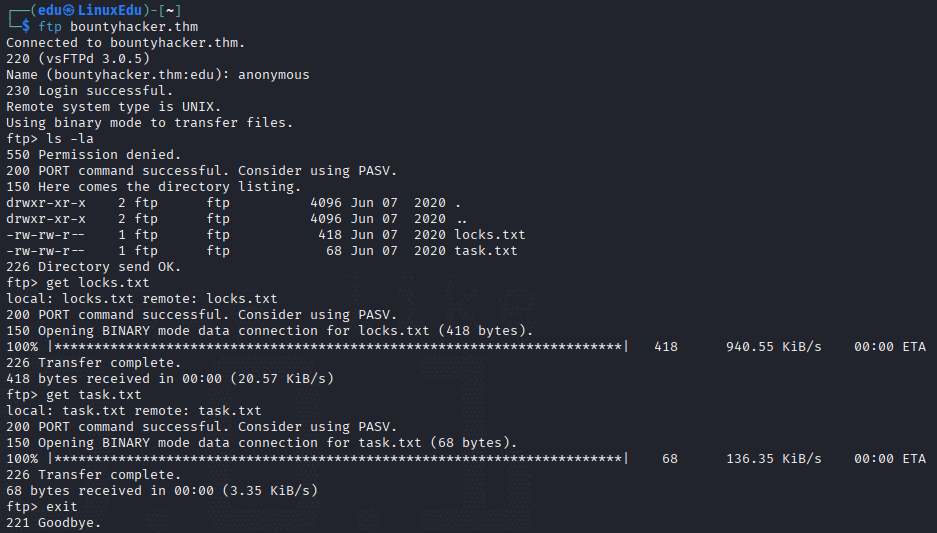This screenshot has height=533, width=937.
Task: Click the 'ls -la' ftp command
Action: [70, 139]
